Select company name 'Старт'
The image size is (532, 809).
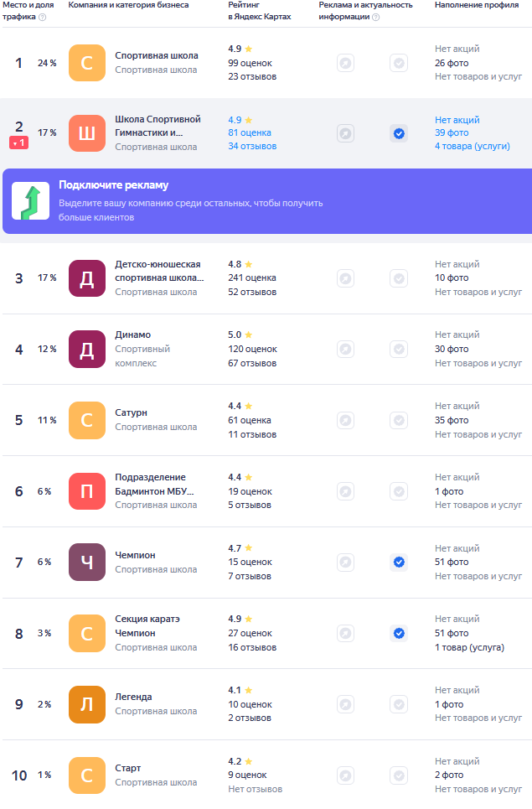[128, 768]
